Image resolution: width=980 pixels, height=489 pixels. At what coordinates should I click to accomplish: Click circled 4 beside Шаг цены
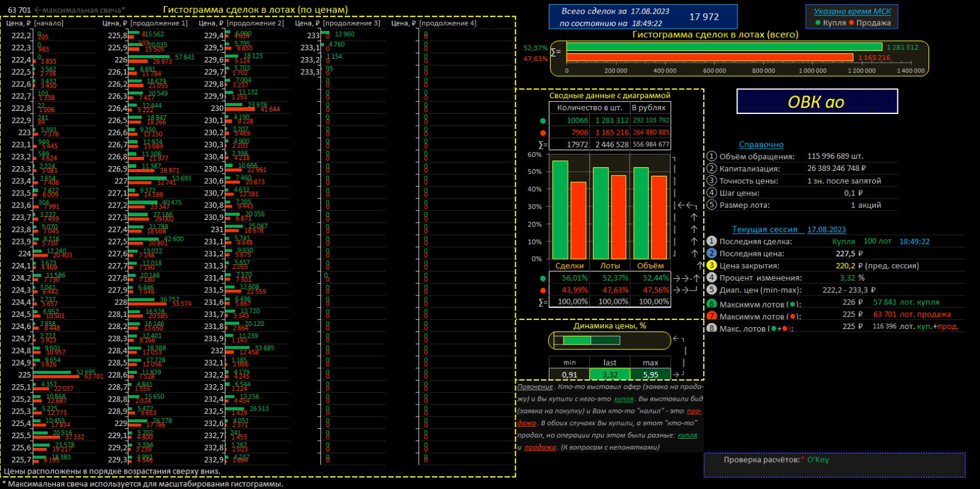[711, 193]
